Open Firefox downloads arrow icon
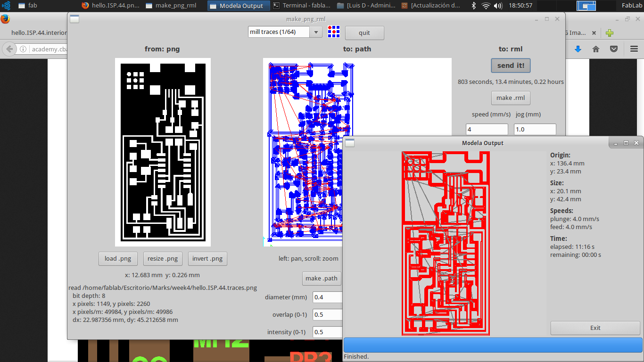644x362 pixels. (x=578, y=49)
